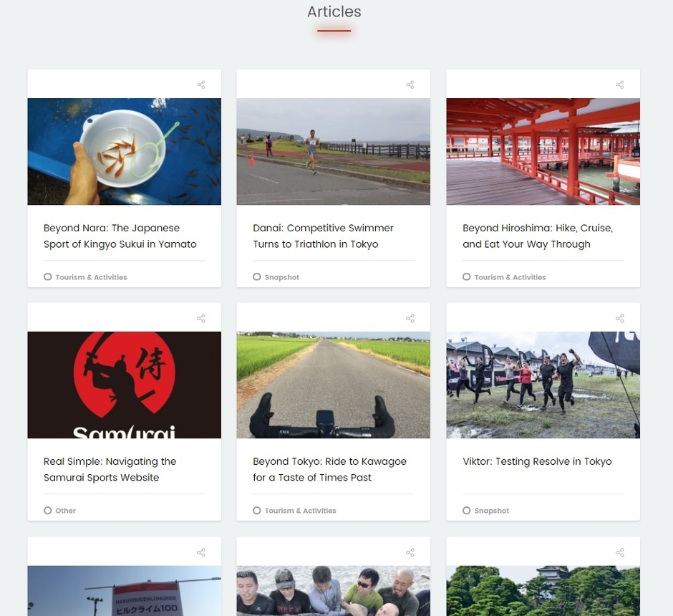The image size is (673, 616).
Task: Click circle icon beside Snapshot on Danai card
Action: tap(256, 277)
